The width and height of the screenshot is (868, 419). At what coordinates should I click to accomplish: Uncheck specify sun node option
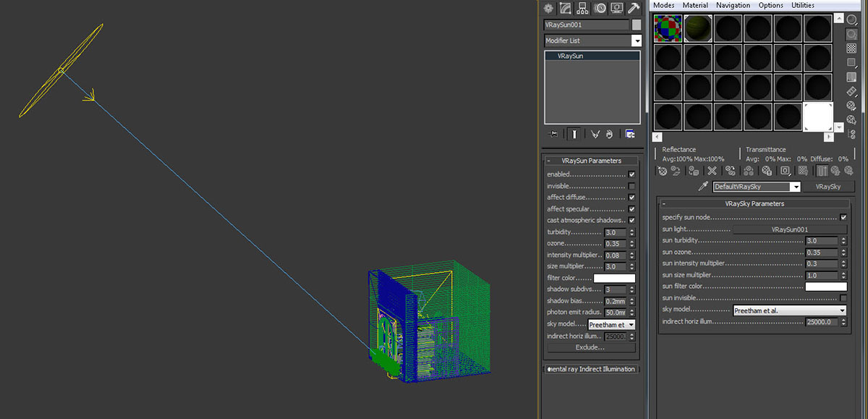pos(843,217)
